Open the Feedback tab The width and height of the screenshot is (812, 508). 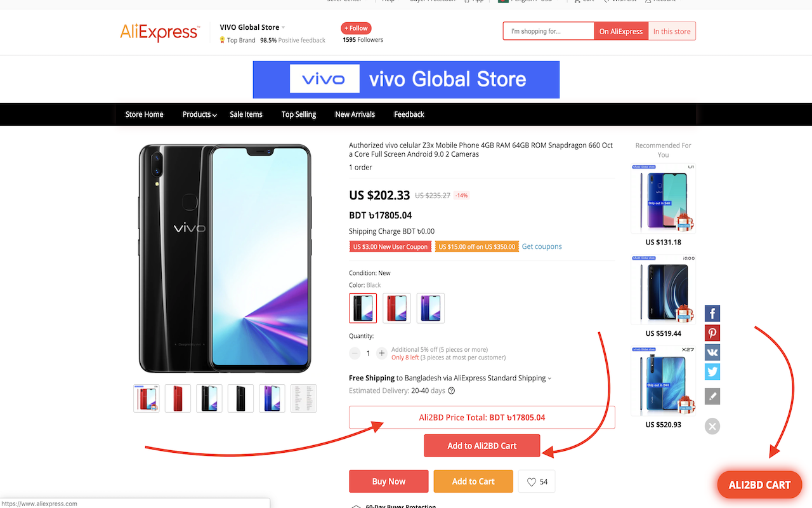coord(409,115)
